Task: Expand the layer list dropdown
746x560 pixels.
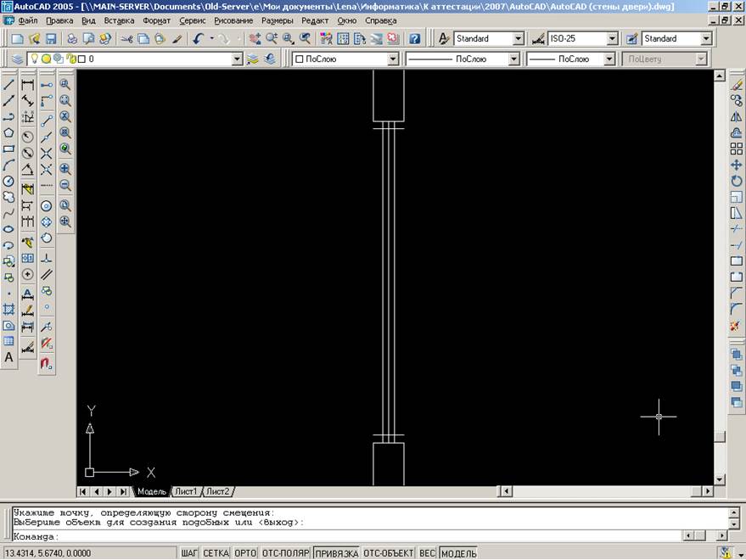Action: pos(237,59)
